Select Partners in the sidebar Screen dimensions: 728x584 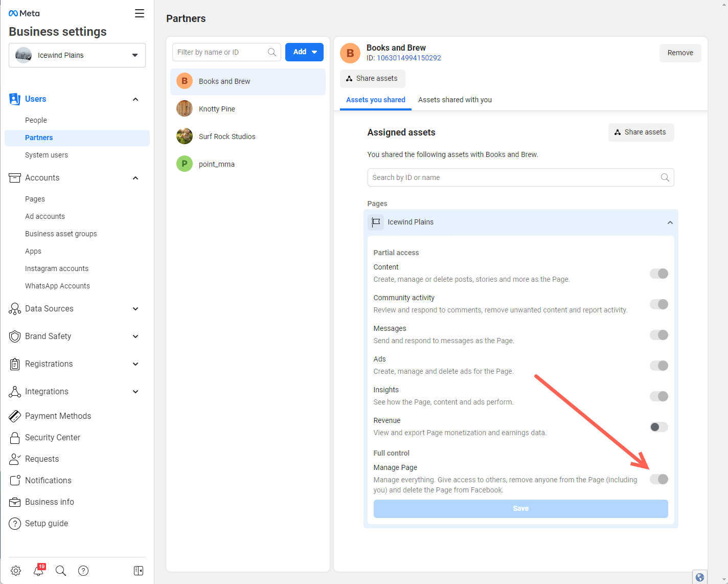pos(77,138)
